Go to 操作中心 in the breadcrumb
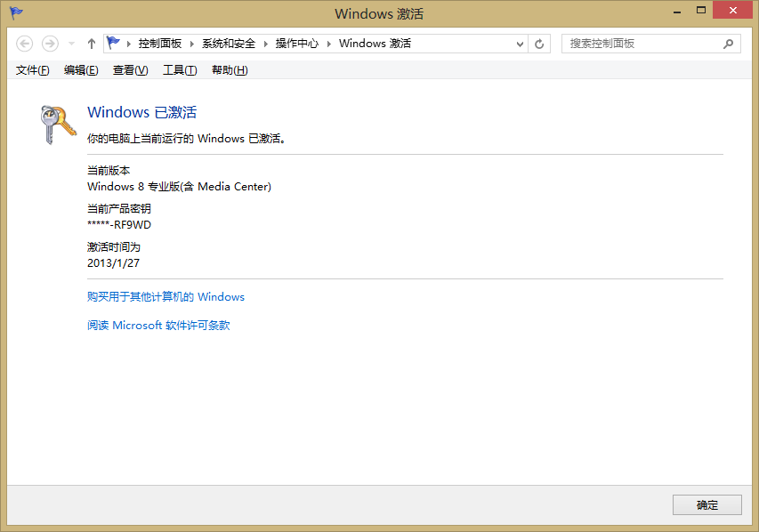The image size is (759, 532). 296,44
